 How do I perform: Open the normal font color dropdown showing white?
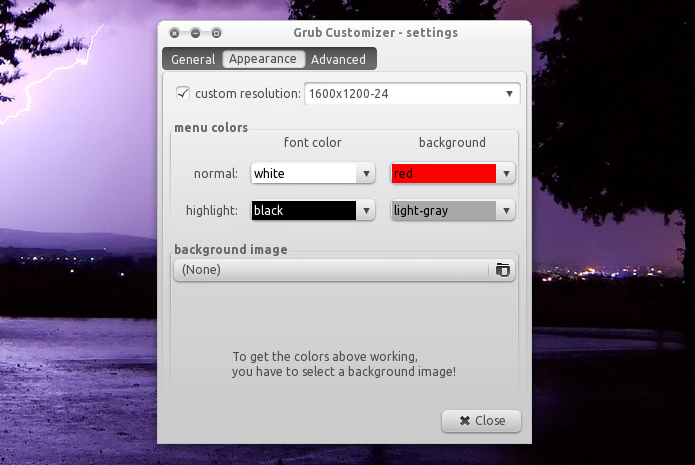coord(313,173)
